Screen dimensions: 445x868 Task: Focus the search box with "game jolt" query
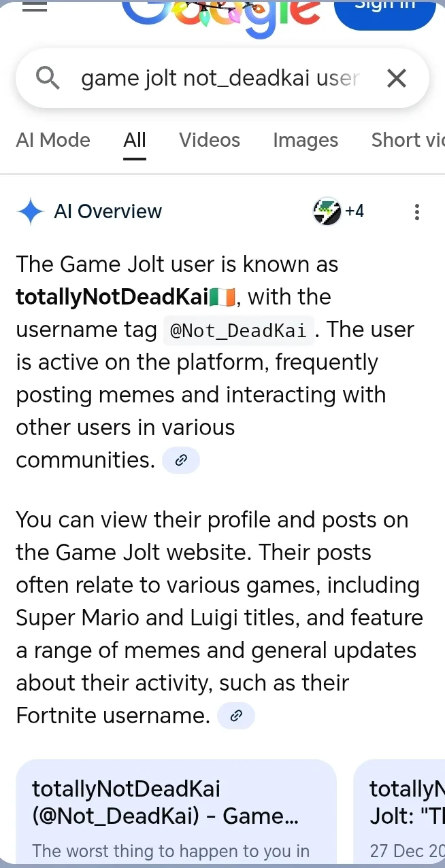[219, 79]
